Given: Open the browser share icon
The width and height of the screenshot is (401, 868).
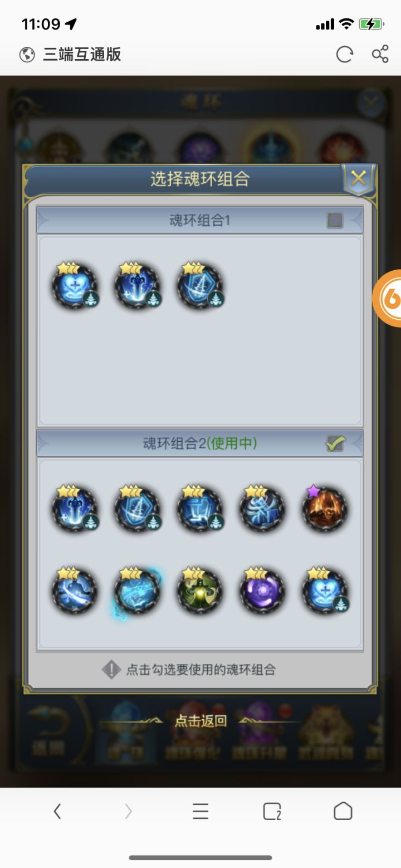Looking at the screenshot, I should click(x=380, y=54).
